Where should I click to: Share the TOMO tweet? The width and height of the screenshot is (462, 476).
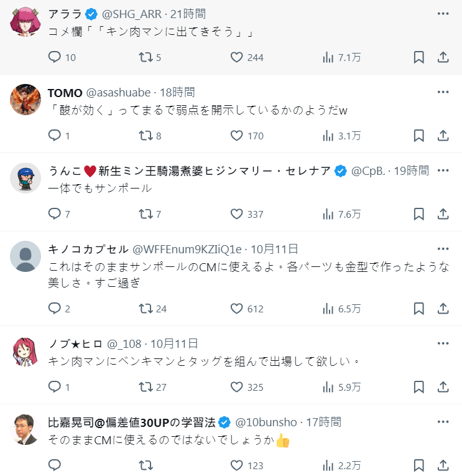443,136
